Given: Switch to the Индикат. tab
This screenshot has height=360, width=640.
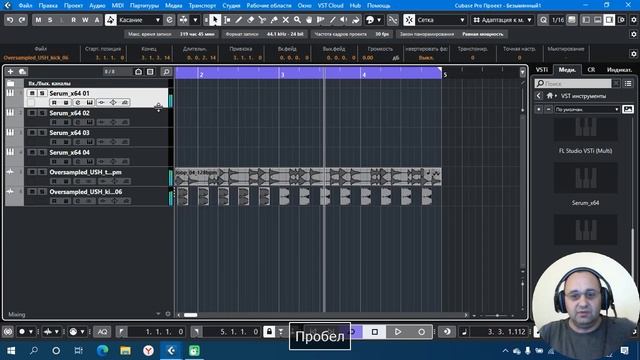Looking at the screenshot, I should (619, 70).
